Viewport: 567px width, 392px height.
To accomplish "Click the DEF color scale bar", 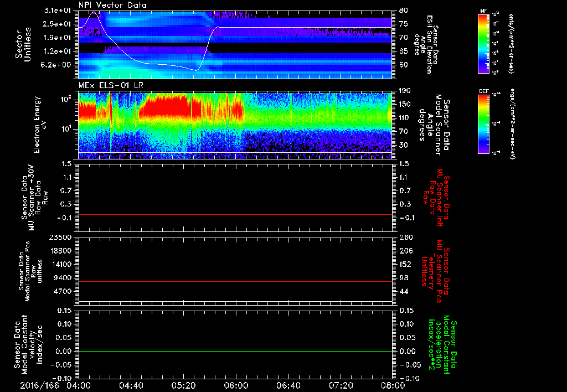I will 484,124.
